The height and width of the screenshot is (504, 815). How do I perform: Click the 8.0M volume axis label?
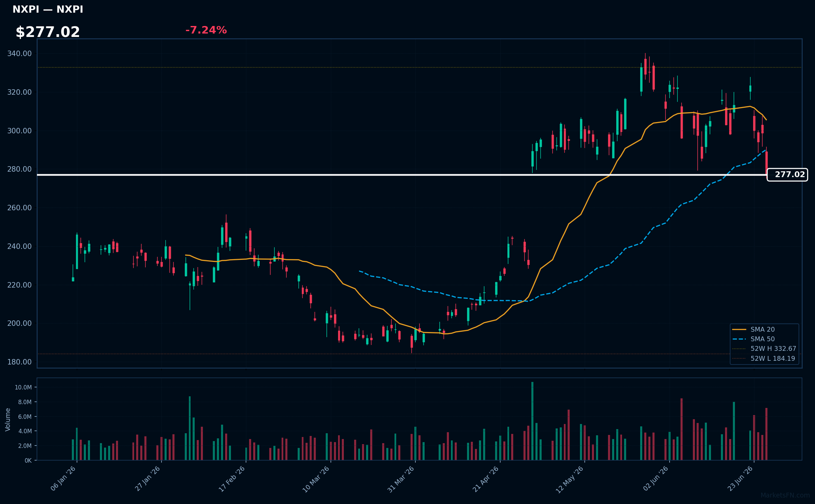25,402
